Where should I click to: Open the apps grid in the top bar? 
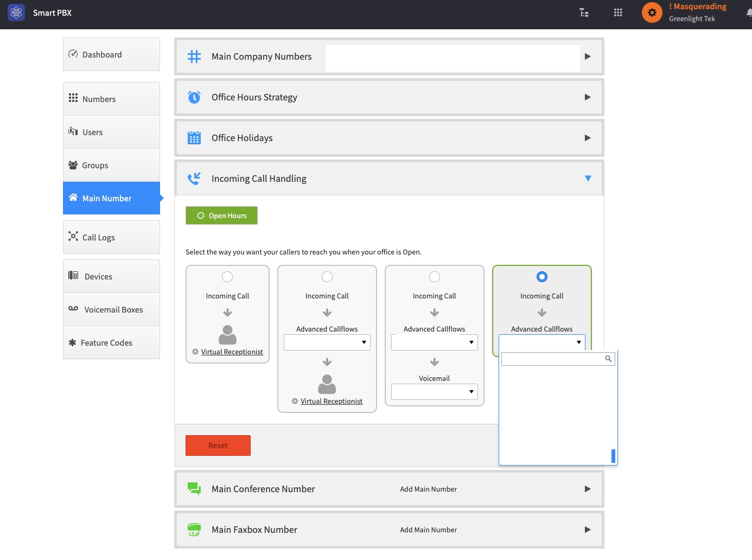coord(617,12)
